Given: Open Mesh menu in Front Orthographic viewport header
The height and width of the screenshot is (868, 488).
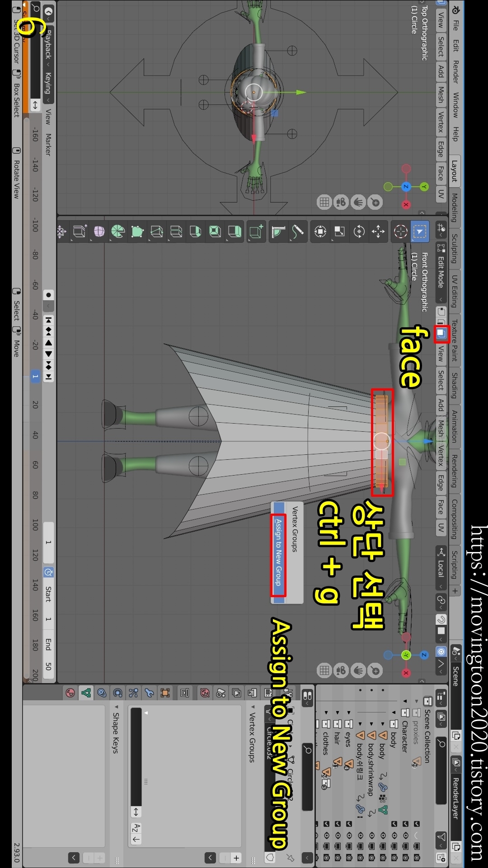Looking at the screenshot, I should (x=441, y=428).
